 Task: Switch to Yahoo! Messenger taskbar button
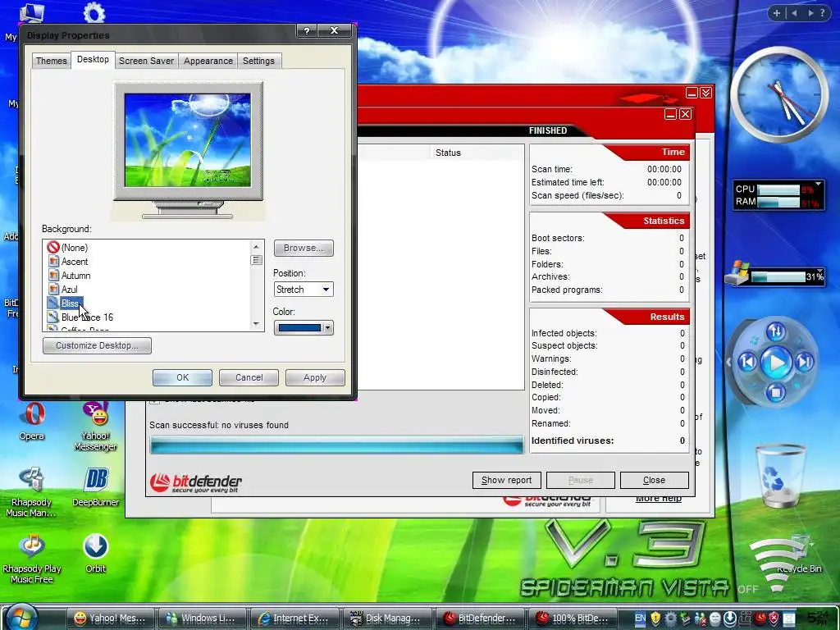click(x=111, y=619)
